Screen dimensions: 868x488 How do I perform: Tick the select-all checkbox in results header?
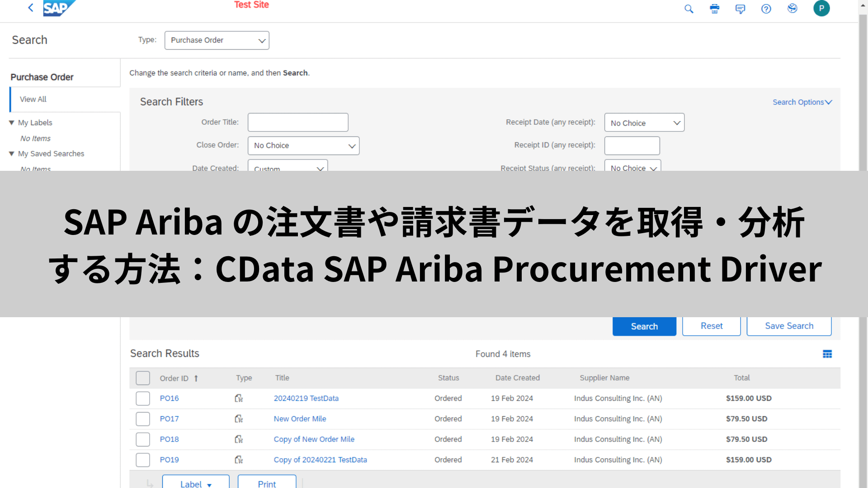point(143,378)
